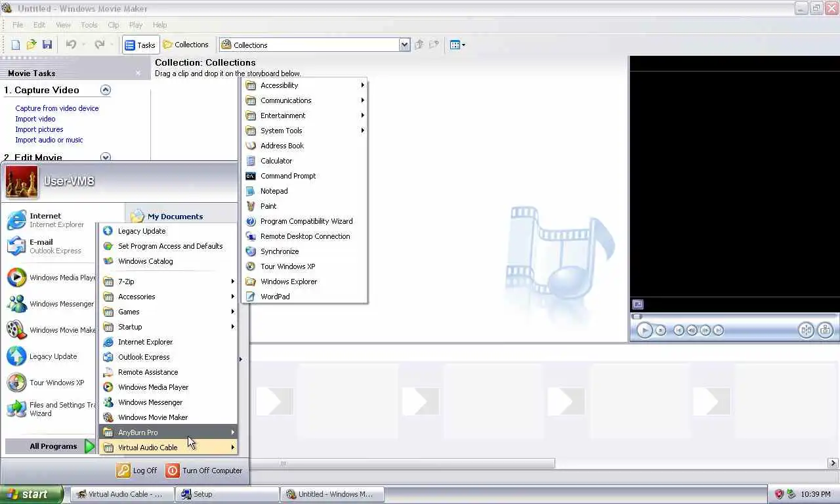Open the Help menu
The image size is (840, 504).
point(160,25)
